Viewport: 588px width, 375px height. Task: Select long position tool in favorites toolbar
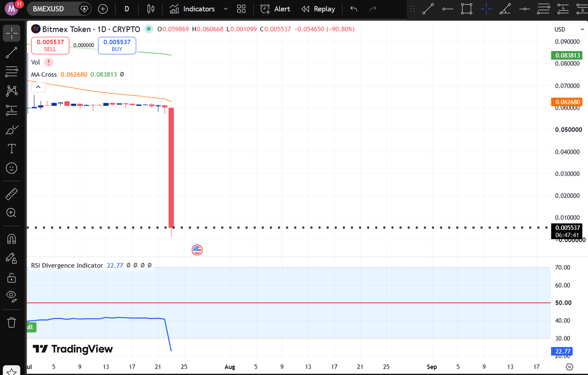563,9
